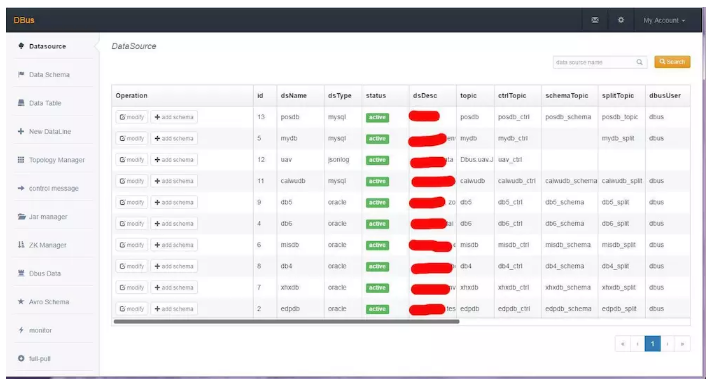The width and height of the screenshot is (716, 382).
Task: Open Data Table in the sidebar
Action: tap(45, 103)
